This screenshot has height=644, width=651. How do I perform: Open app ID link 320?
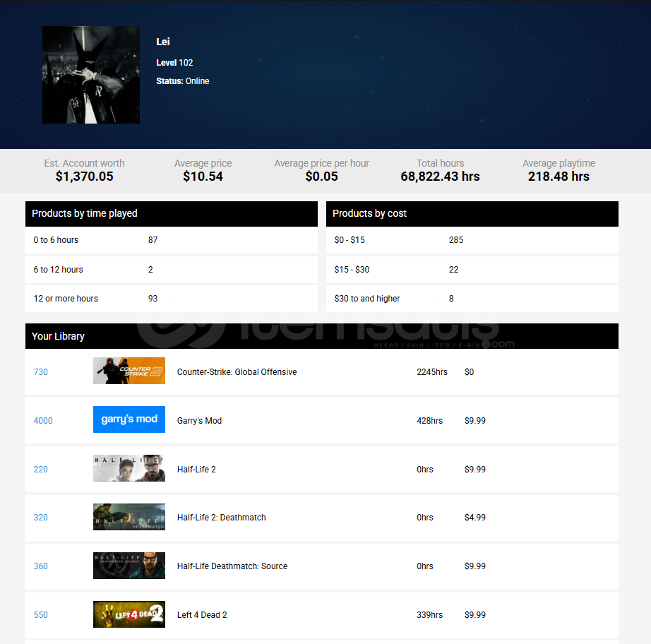click(41, 518)
